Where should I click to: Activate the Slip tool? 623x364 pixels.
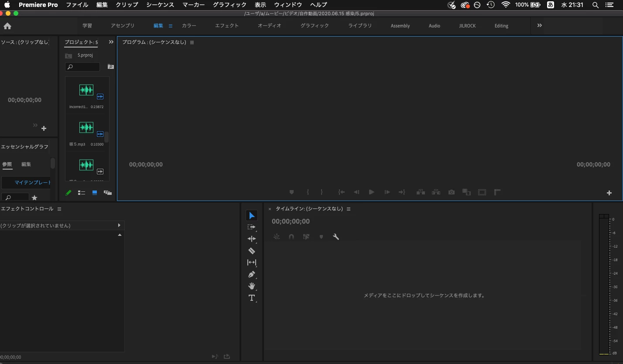tap(252, 262)
